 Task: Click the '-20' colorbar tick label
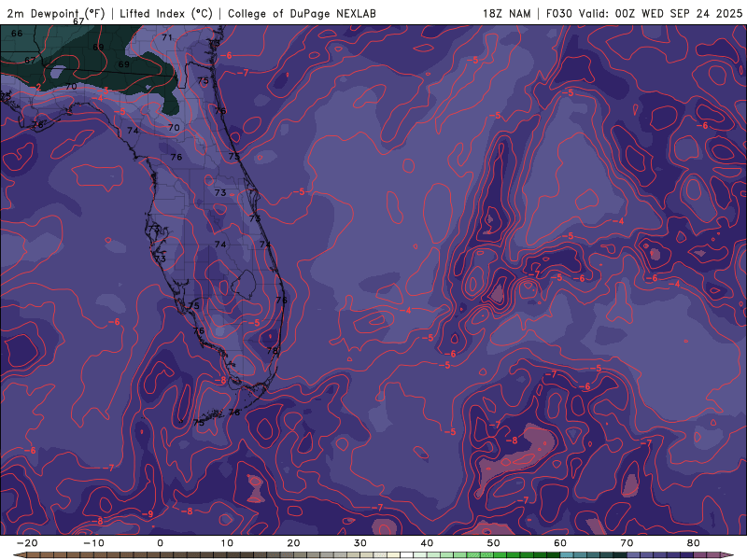click(x=27, y=543)
